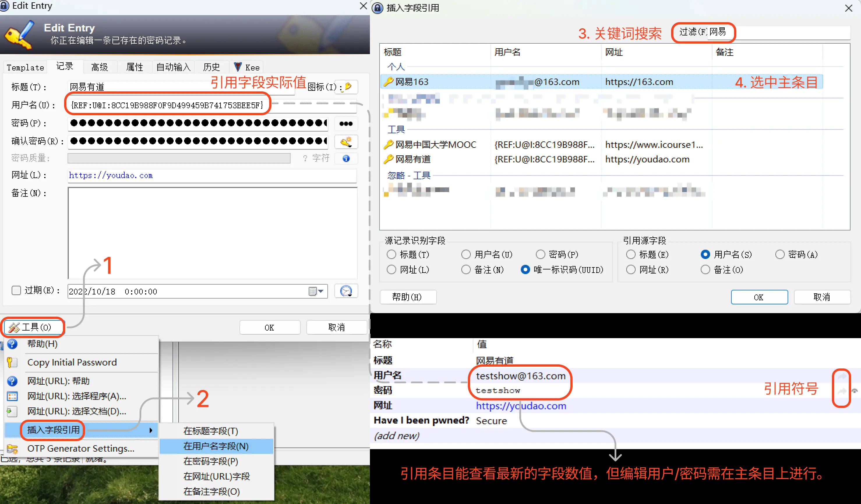Select the 网易163 entry row
Screen dimensions: 861x504
(601, 82)
